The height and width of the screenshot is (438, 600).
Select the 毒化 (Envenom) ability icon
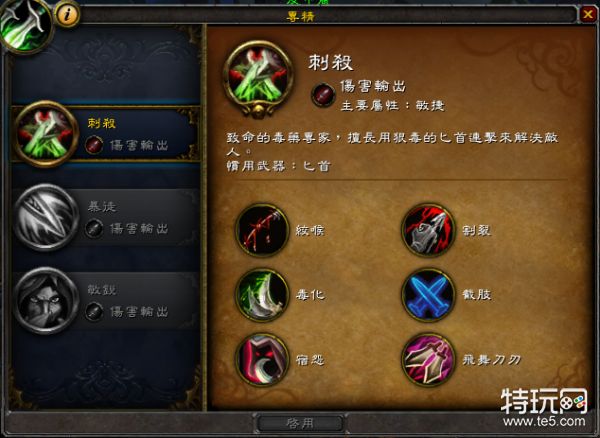262,295
